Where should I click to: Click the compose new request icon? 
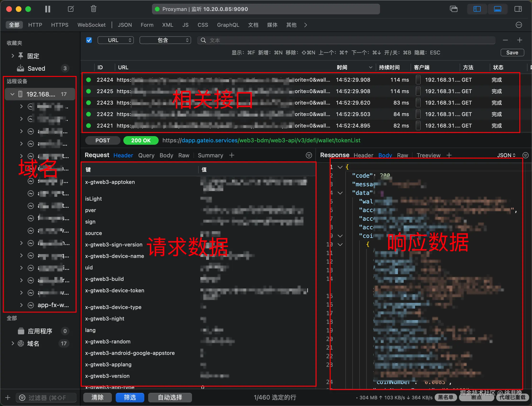[x=71, y=9]
